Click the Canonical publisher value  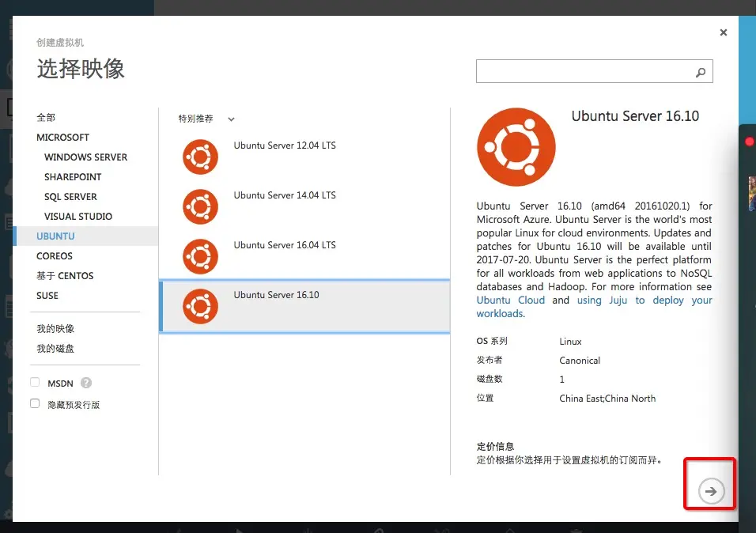580,361
